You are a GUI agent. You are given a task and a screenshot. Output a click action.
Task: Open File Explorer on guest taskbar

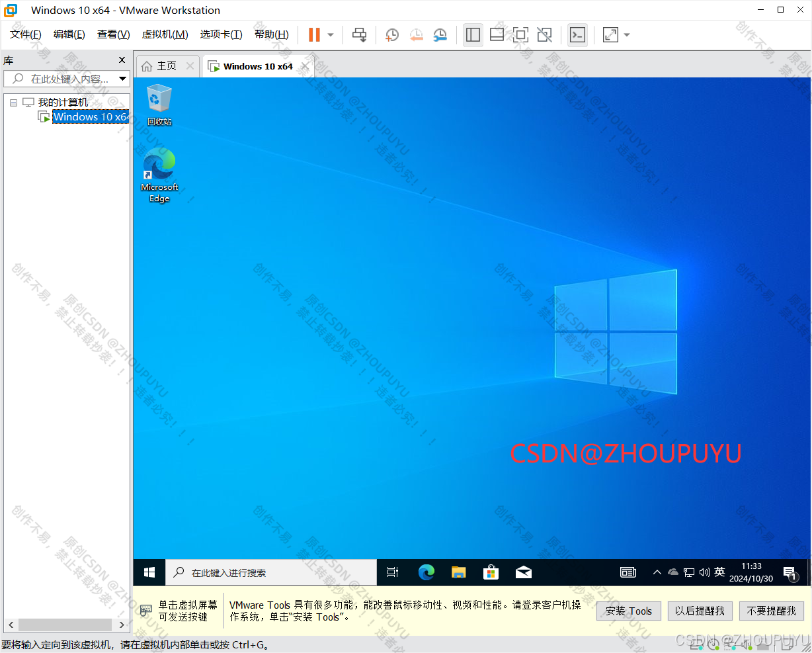[x=458, y=572]
